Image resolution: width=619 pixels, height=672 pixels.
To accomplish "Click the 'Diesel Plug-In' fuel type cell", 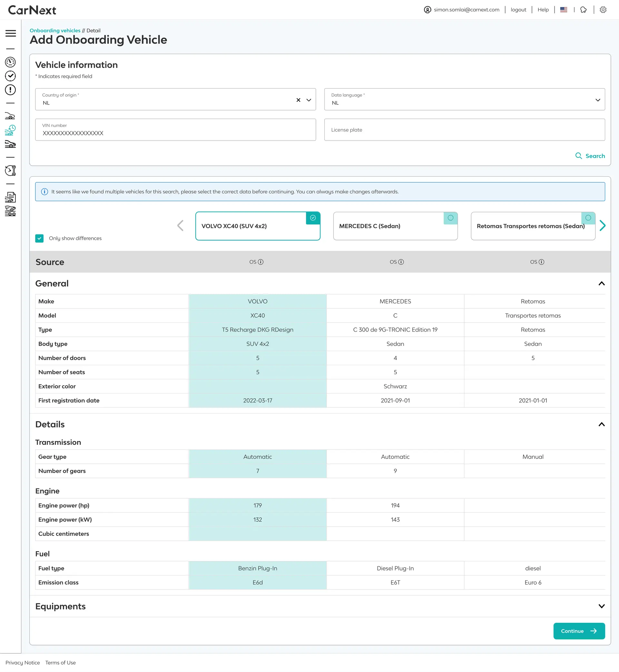I will (x=395, y=568).
